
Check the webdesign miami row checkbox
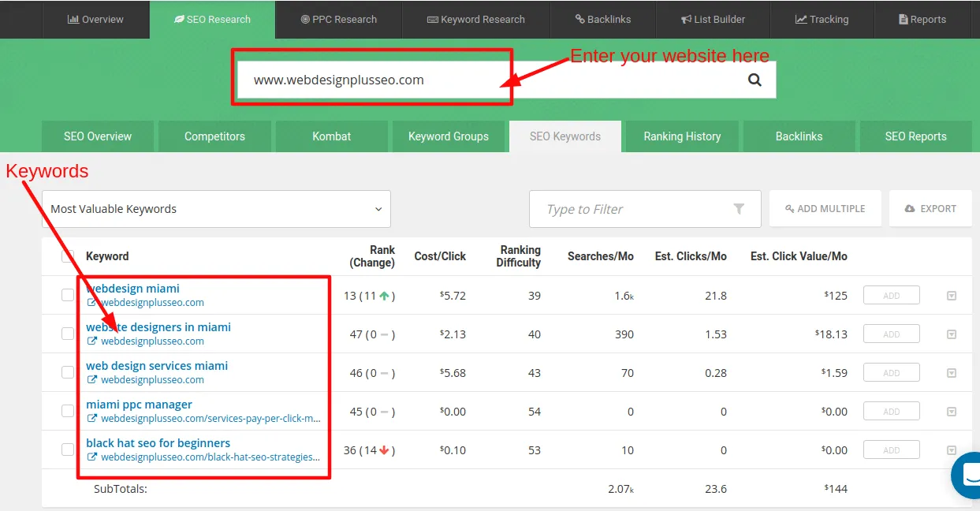[x=68, y=295]
